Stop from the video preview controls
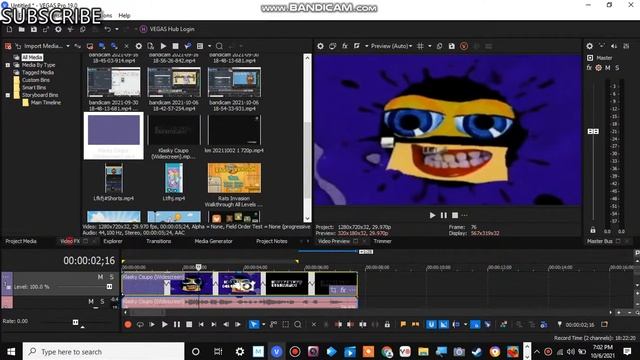The width and height of the screenshot is (640, 360). pyautogui.click(x=455, y=215)
